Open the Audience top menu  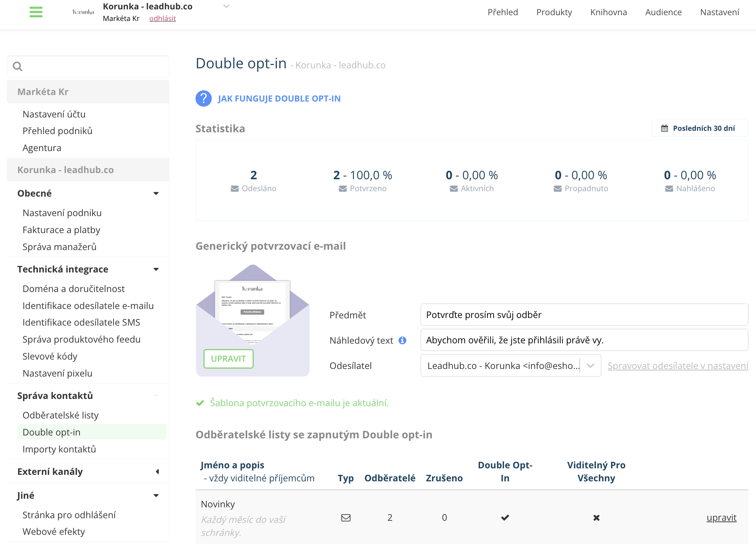click(x=663, y=12)
